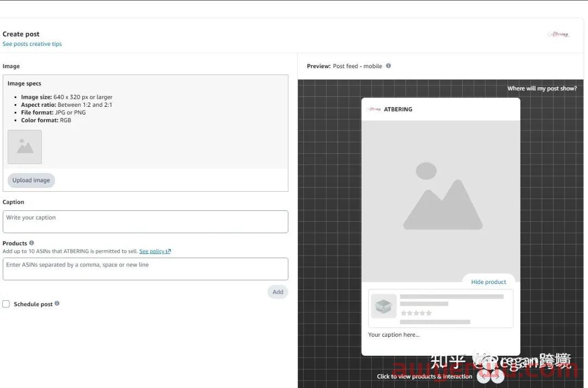Focus the Enter ASINs input field

[x=145, y=269]
